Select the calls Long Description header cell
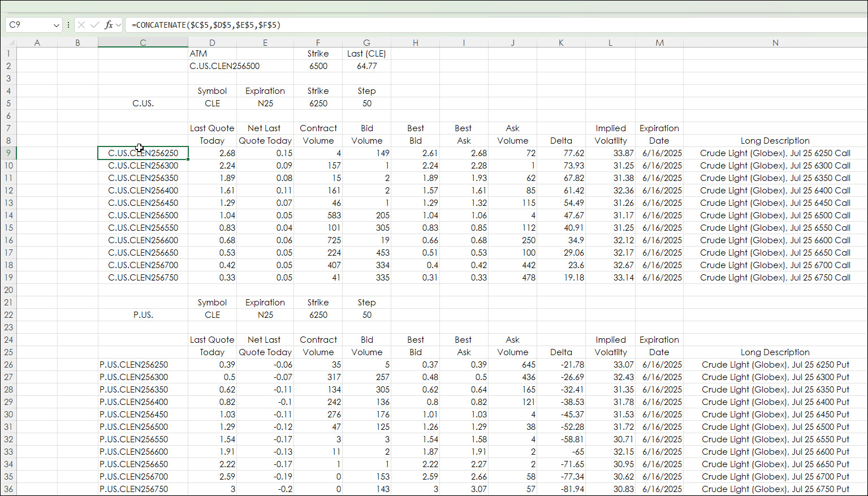This screenshot has width=868, height=496. [775, 141]
